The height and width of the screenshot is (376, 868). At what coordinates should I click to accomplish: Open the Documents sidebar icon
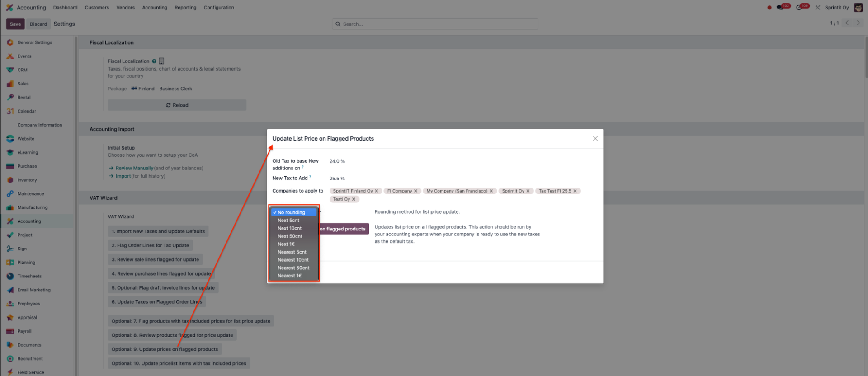10,345
